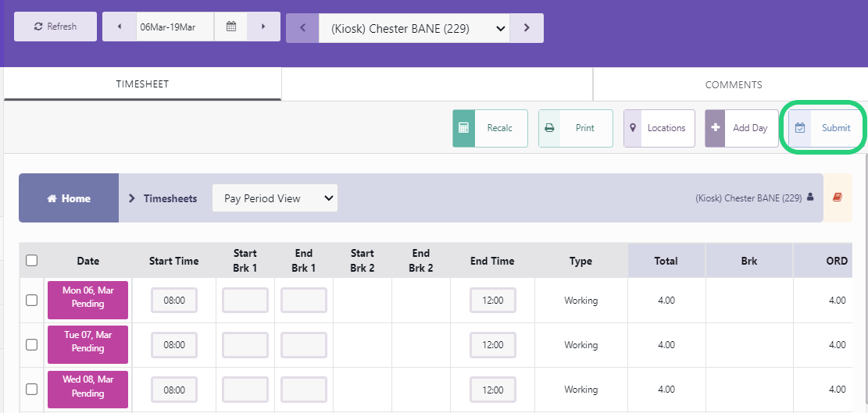Screen dimensions: 868x413
Task: Open the employee dropdown Chester BANE
Action: coord(414,28)
